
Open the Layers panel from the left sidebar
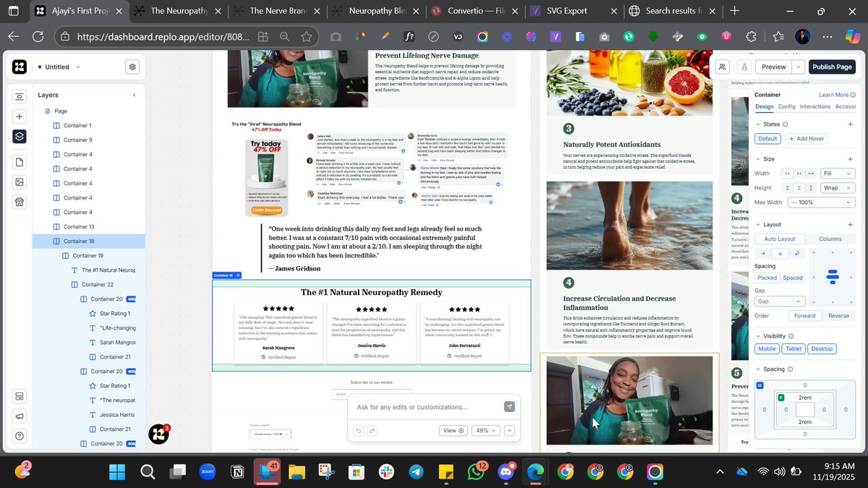(19, 136)
